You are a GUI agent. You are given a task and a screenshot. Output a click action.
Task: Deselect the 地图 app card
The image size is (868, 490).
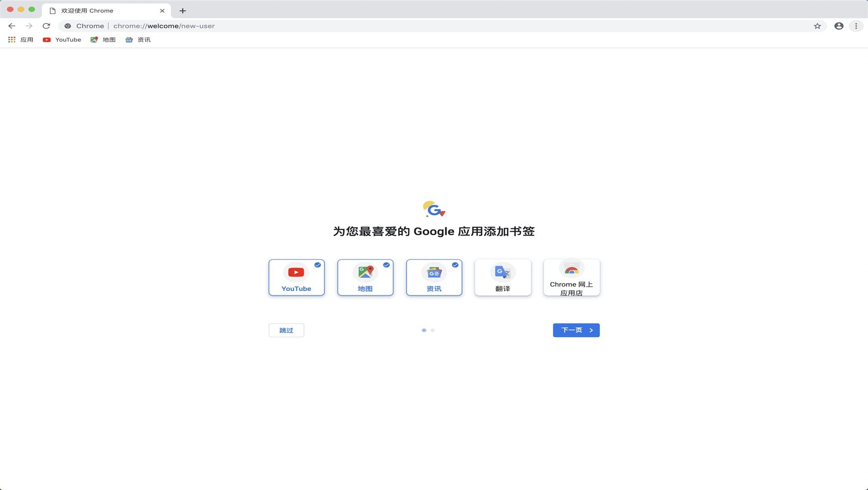pyautogui.click(x=365, y=277)
